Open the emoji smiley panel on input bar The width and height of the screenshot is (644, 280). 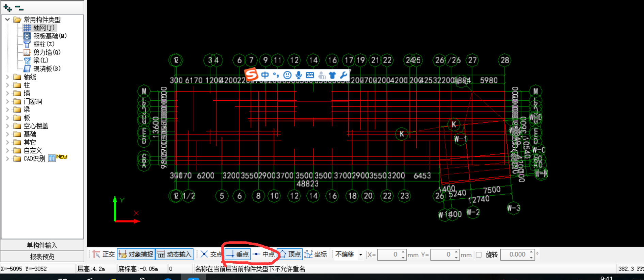tap(287, 75)
